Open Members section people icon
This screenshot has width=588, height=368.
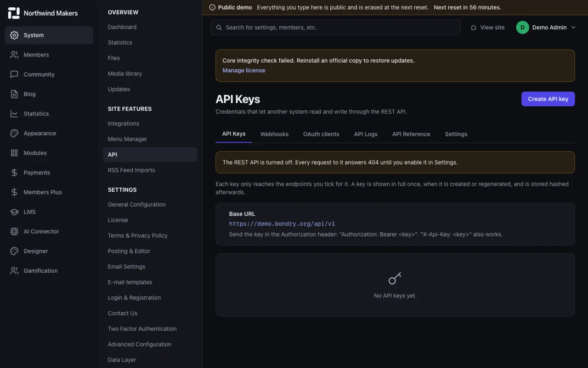pos(14,55)
